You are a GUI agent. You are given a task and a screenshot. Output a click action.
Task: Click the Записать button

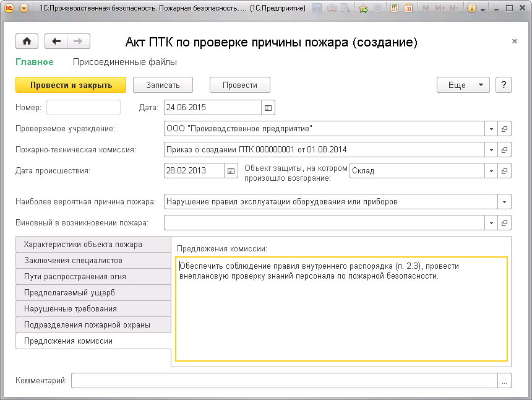click(x=163, y=85)
